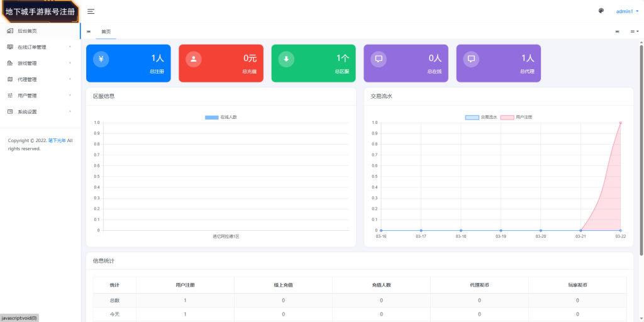This screenshot has width=644, height=322.
Task: Click the 后台首页 home icon in sidebar
Action: [x=10, y=31]
